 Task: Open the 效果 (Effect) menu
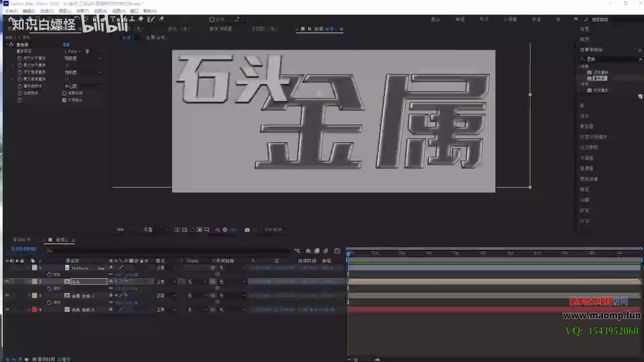(83, 11)
